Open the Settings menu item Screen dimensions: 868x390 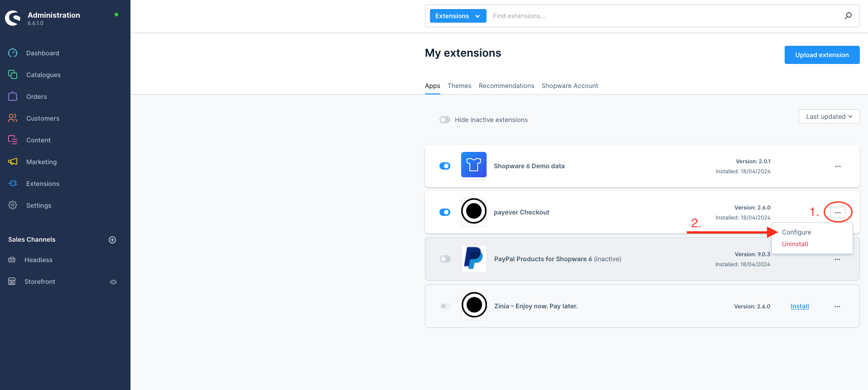pyautogui.click(x=39, y=205)
